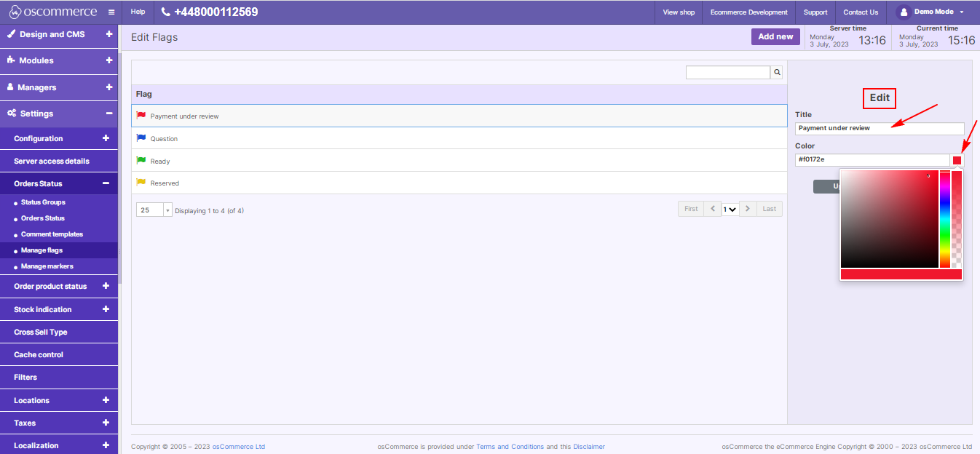The width and height of the screenshot is (980, 454).
Task: Pick a hue on the vertical color slider
Action: [x=946, y=218]
